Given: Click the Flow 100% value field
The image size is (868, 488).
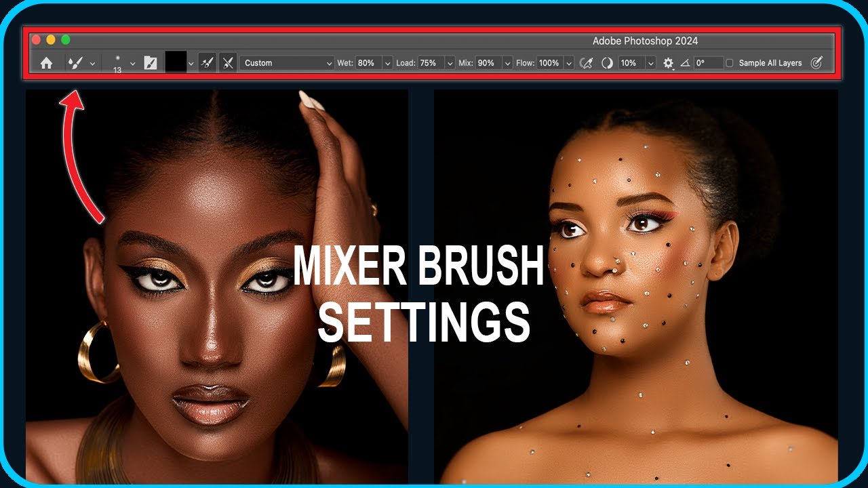Looking at the screenshot, I should [549, 63].
